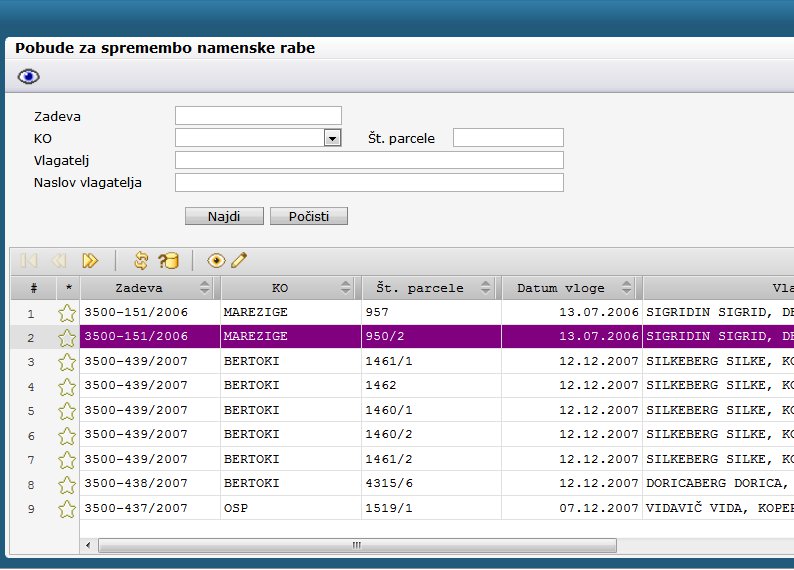Click the scrollbar left arrow
Screen dimensions: 794x570
tap(88, 545)
